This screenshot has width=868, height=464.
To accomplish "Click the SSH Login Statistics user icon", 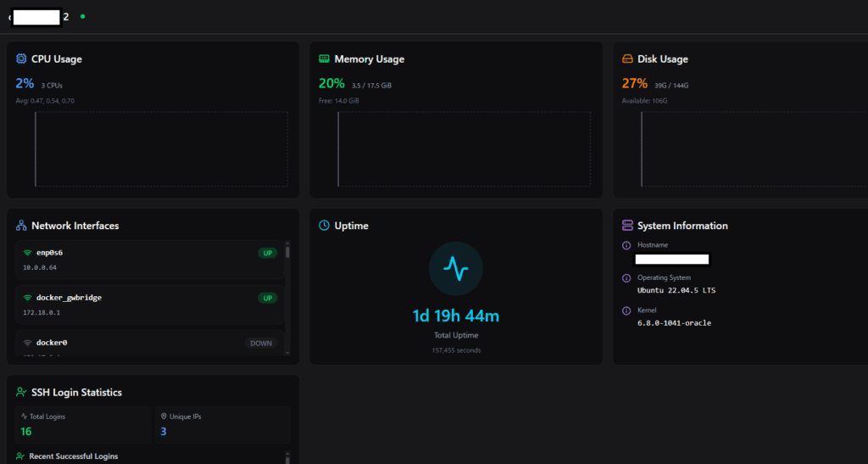I will [21, 392].
